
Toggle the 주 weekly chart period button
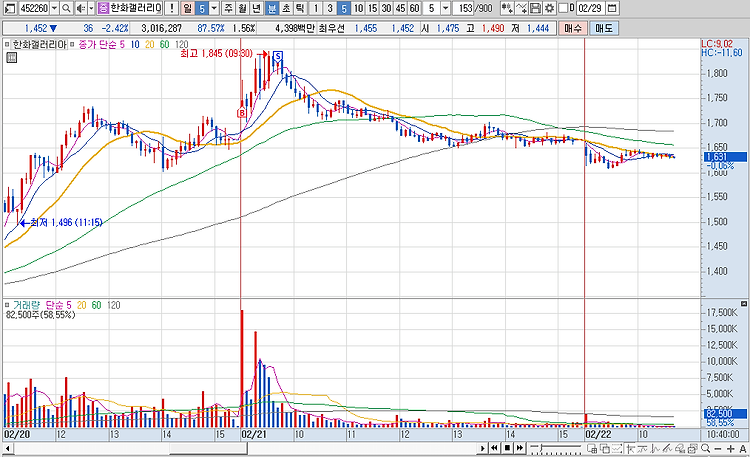pos(229,8)
